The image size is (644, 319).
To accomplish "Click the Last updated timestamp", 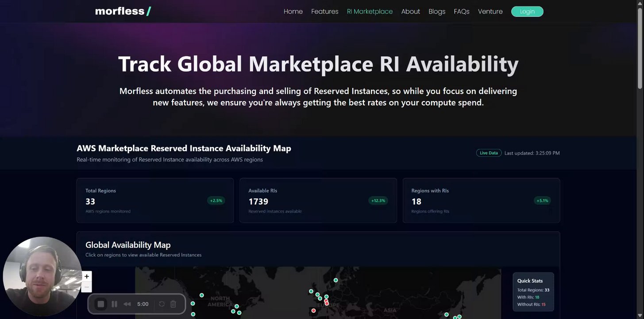I will click(532, 153).
